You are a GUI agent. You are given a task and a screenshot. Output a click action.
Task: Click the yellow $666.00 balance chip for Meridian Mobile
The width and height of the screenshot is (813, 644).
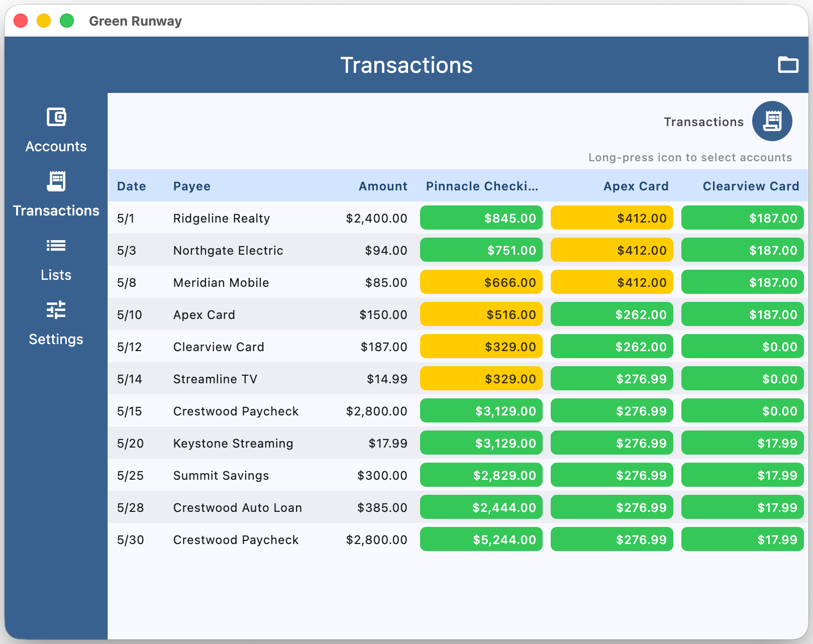[481, 282]
